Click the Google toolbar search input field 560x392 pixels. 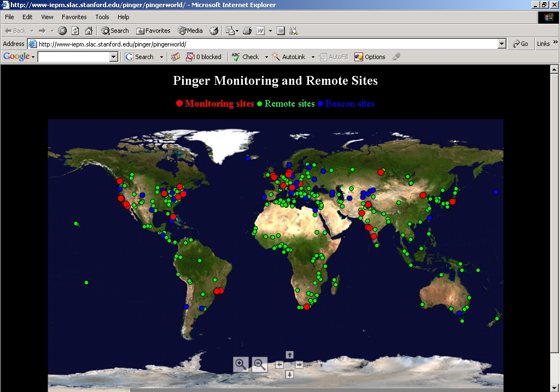pos(74,57)
